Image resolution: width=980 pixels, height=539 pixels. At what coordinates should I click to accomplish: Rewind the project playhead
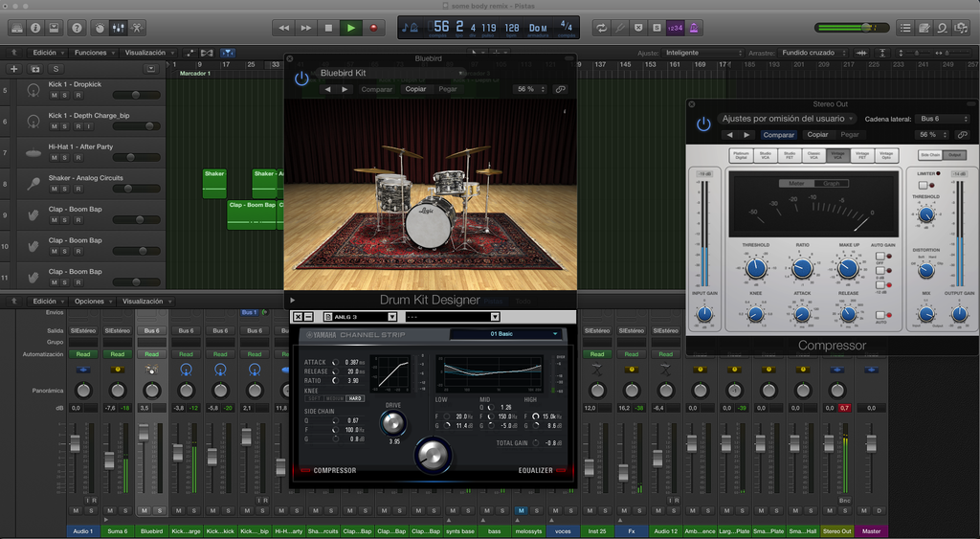283,28
